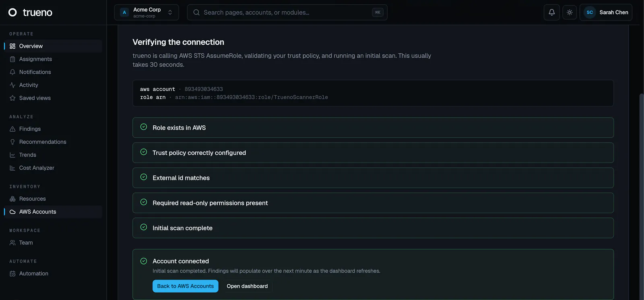Screen dimensions: 644x300
Task: Click check icon for External id matches
Action: click(x=144, y=177)
